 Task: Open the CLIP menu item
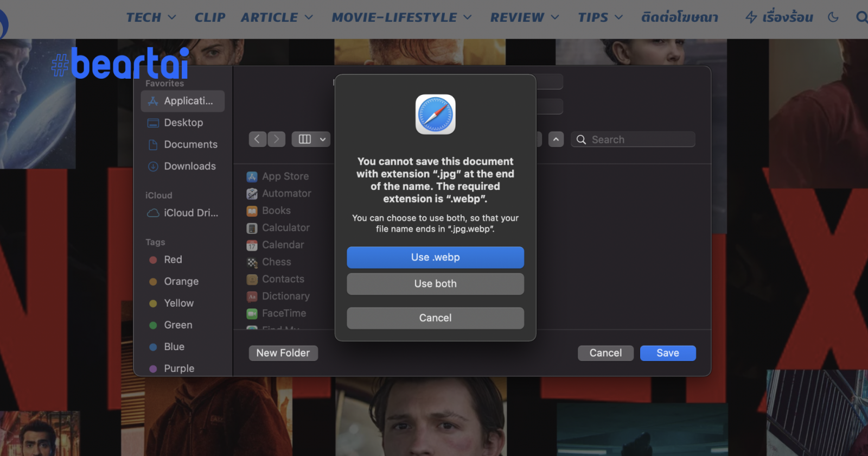coord(210,17)
